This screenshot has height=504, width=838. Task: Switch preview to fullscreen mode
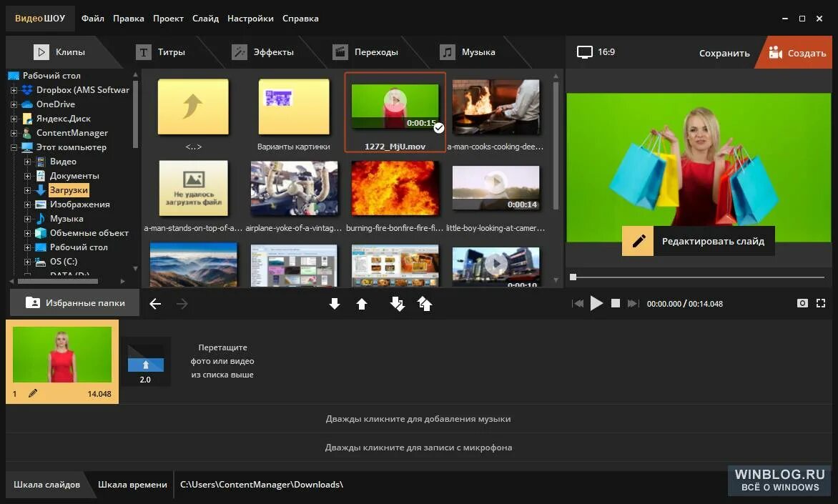coord(821,303)
